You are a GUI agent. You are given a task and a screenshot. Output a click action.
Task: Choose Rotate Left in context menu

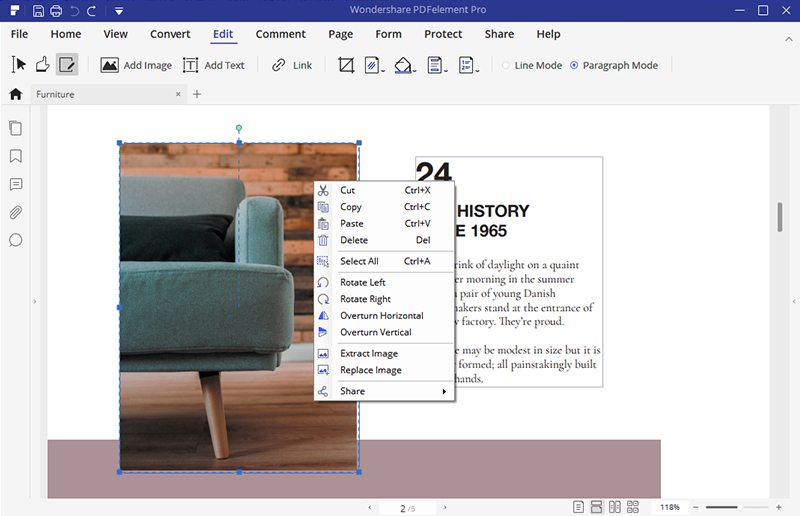(x=384, y=282)
